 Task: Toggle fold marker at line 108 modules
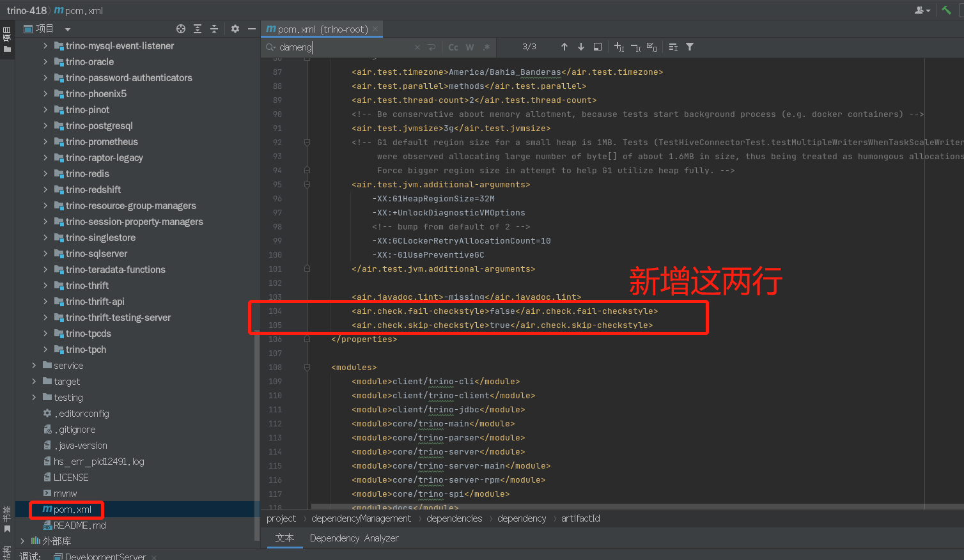pos(307,368)
